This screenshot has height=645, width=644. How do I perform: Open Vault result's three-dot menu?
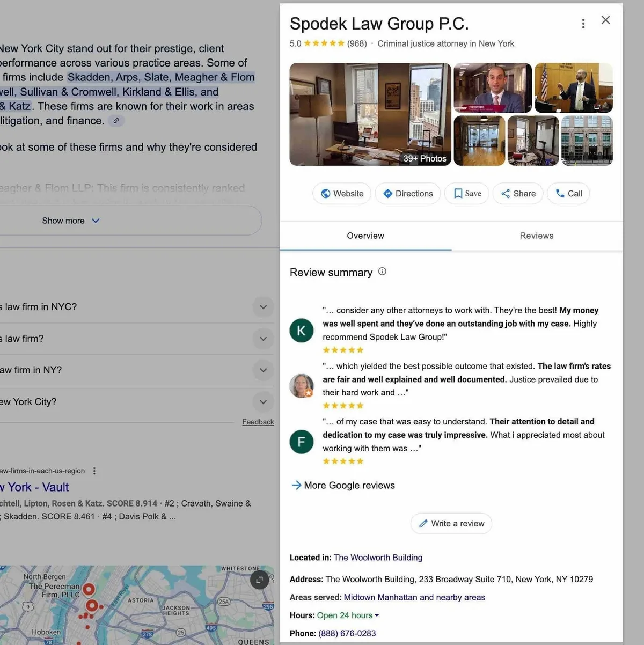click(94, 471)
